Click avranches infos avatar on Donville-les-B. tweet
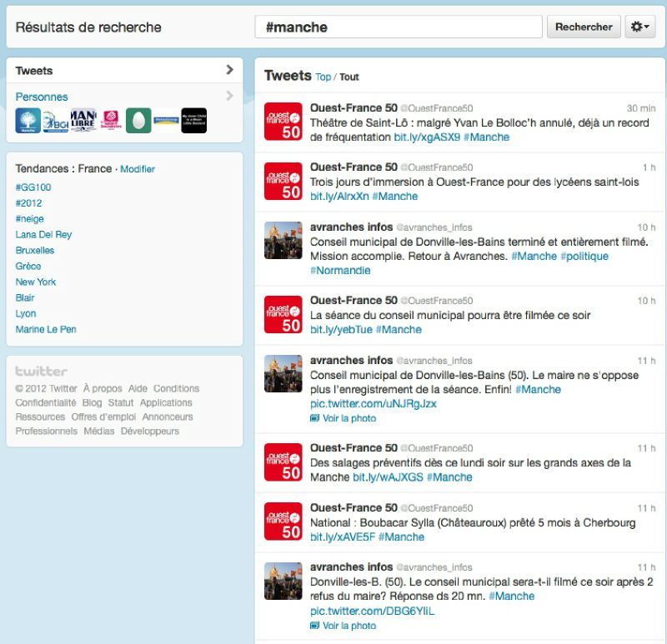This screenshot has height=644, width=667. click(x=283, y=581)
